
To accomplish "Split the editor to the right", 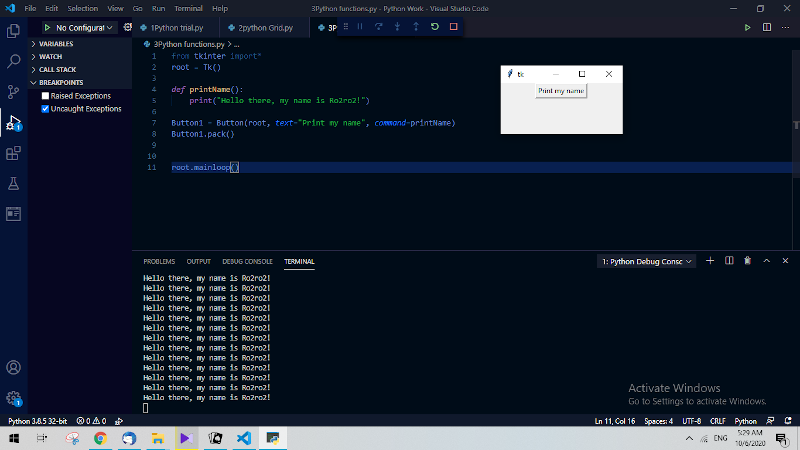I will pyautogui.click(x=767, y=28).
